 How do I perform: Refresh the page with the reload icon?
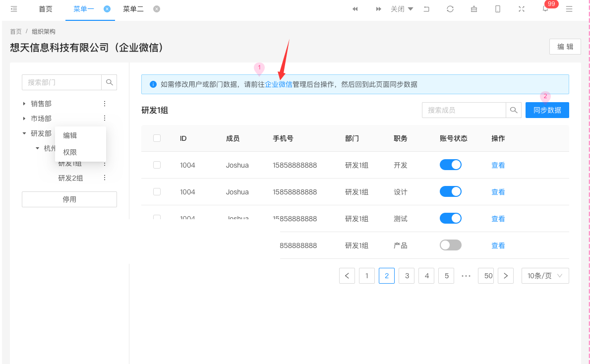(x=450, y=9)
